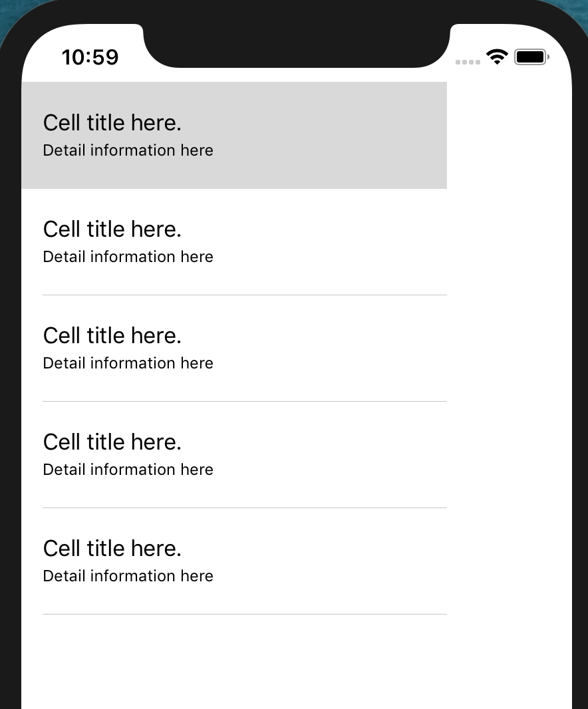Tap the Wi-Fi icon in status bar
588x709 pixels.
[x=497, y=57]
